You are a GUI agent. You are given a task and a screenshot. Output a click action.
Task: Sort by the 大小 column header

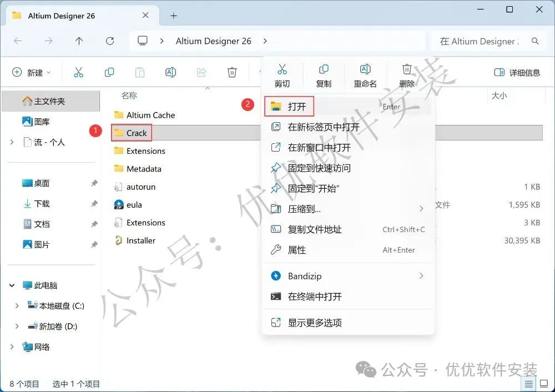[x=499, y=96]
